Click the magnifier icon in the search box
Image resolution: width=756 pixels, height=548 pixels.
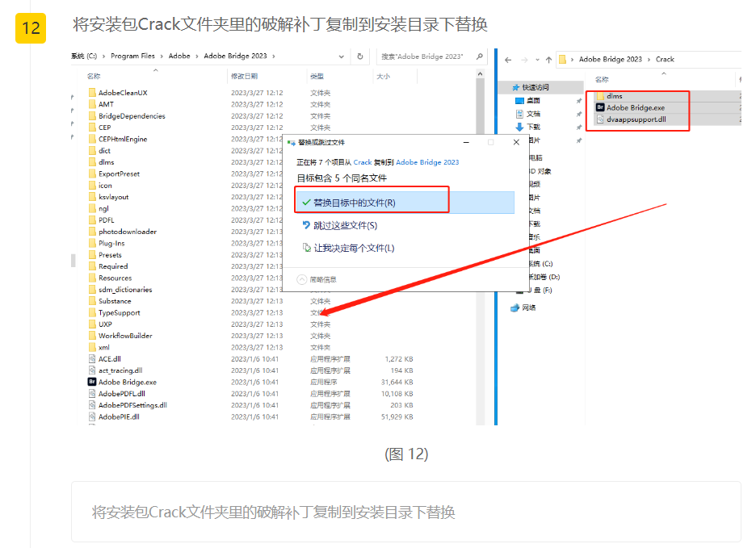point(479,56)
